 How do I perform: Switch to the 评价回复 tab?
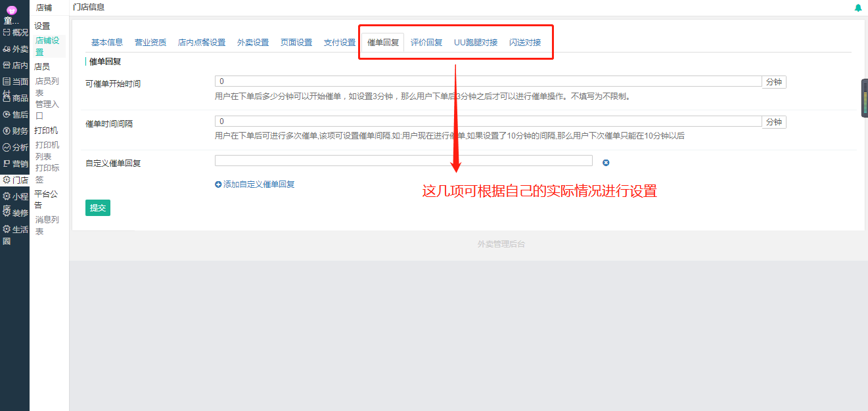coord(426,43)
